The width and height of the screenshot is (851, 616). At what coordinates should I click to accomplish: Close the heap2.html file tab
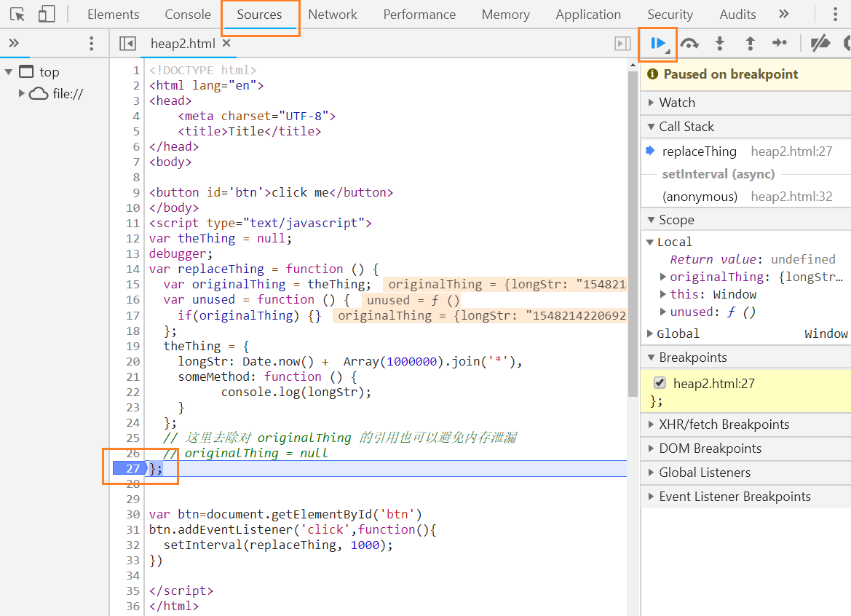226,44
